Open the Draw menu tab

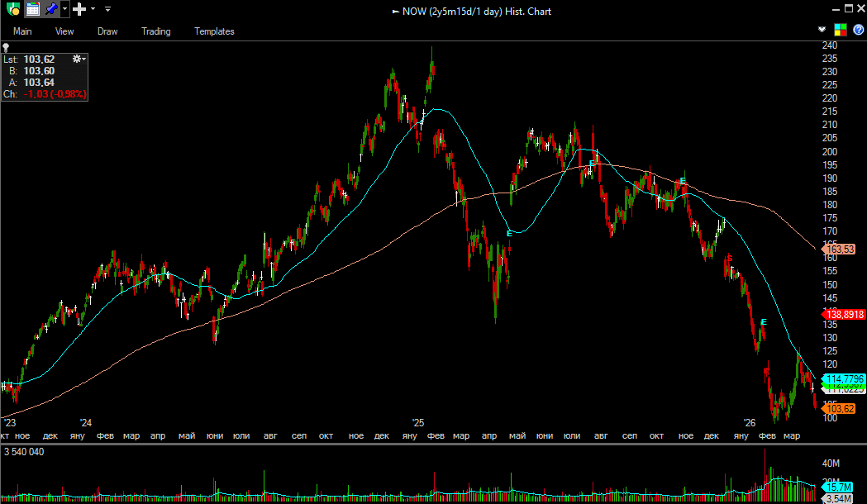pos(107,31)
